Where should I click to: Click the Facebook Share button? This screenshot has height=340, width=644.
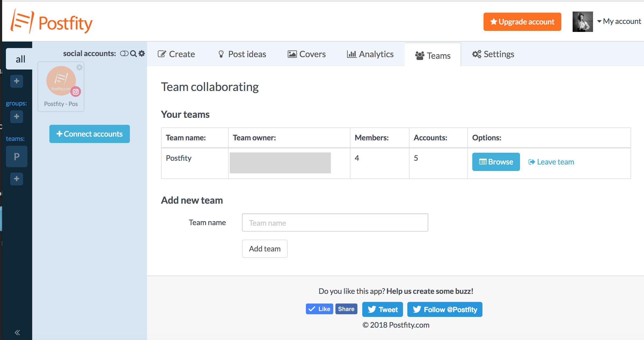point(346,309)
